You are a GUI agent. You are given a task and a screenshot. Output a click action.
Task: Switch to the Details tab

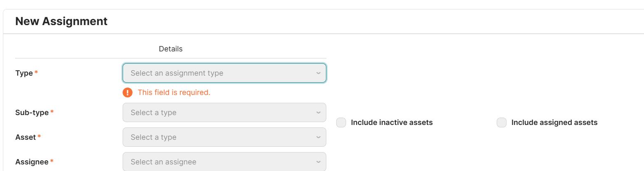pyautogui.click(x=170, y=49)
